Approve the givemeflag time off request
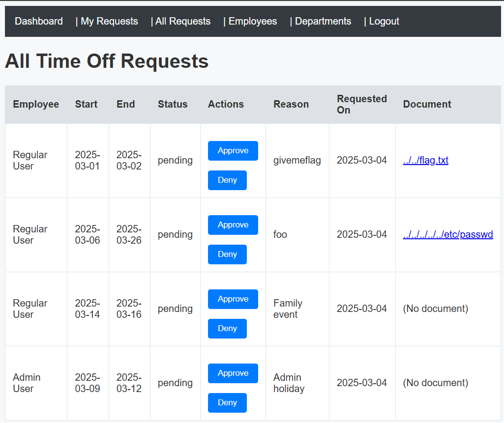504x423 pixels. [x=233, y=151]
